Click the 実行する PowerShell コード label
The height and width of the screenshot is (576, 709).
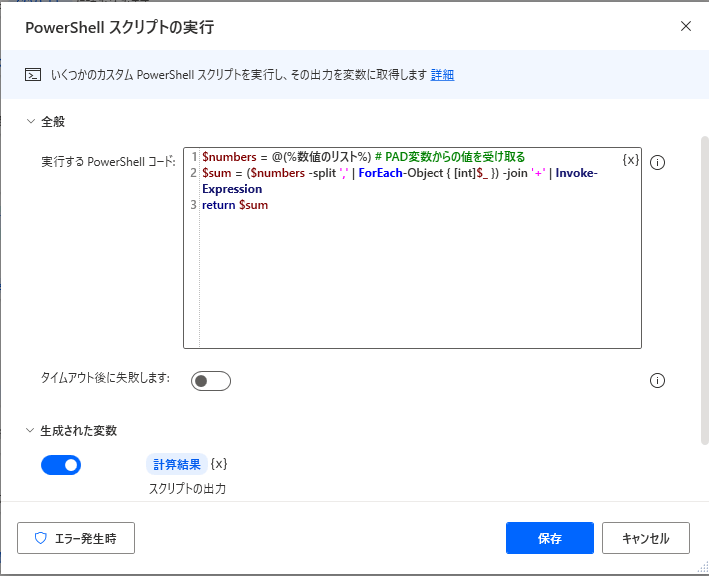coord(108,162)
